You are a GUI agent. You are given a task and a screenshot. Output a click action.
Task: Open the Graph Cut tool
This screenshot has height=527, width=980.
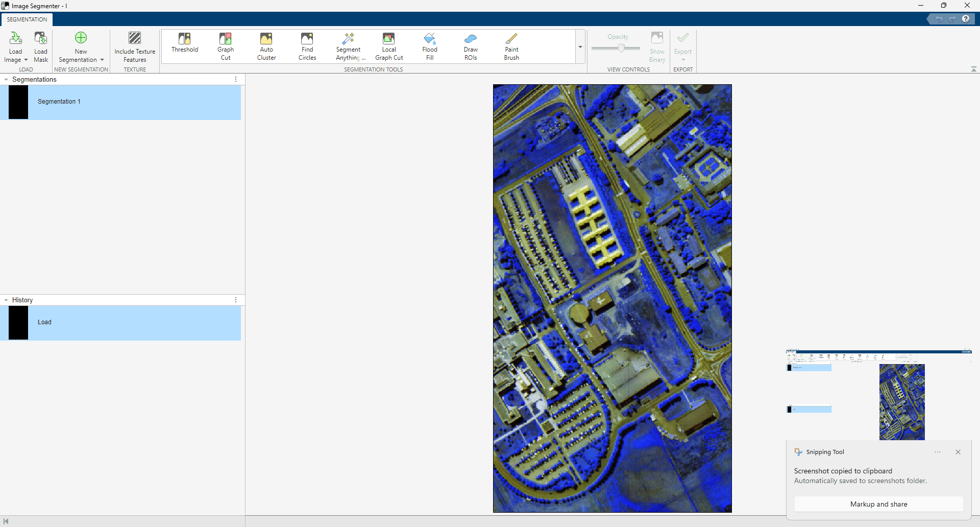[x=225, y=46]
